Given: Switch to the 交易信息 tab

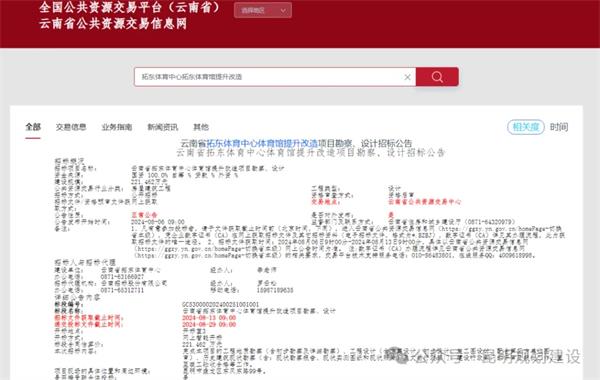Looking at the screenshot, I should tap(71, 127).
